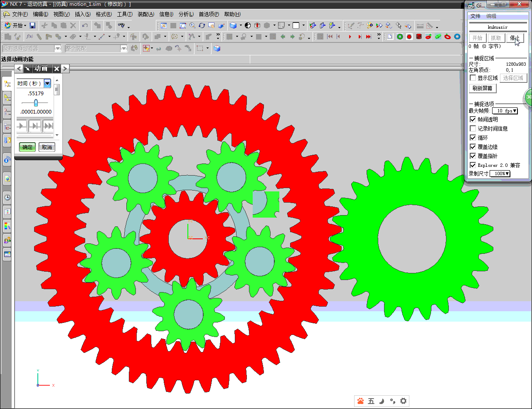Open the 分析(L) menu

pyautogui.click(x=186, y=14)
